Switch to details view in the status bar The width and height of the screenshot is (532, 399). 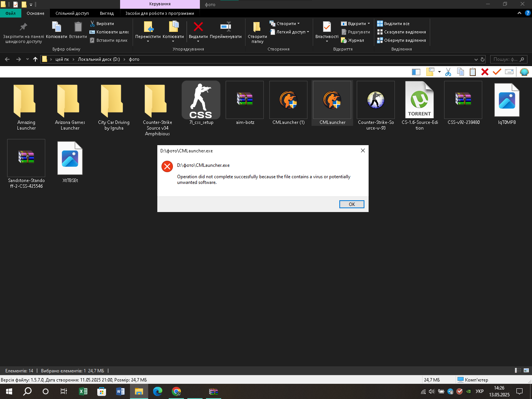point(518,370)
